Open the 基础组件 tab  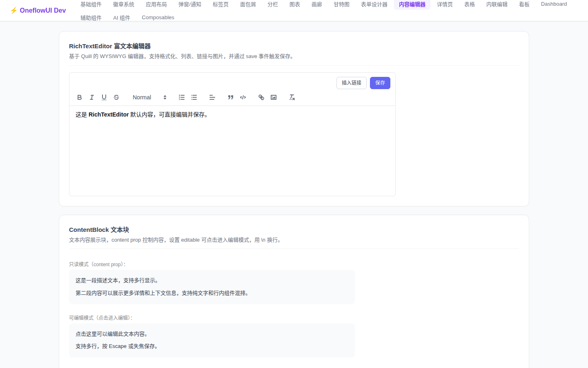click(91, 4)
